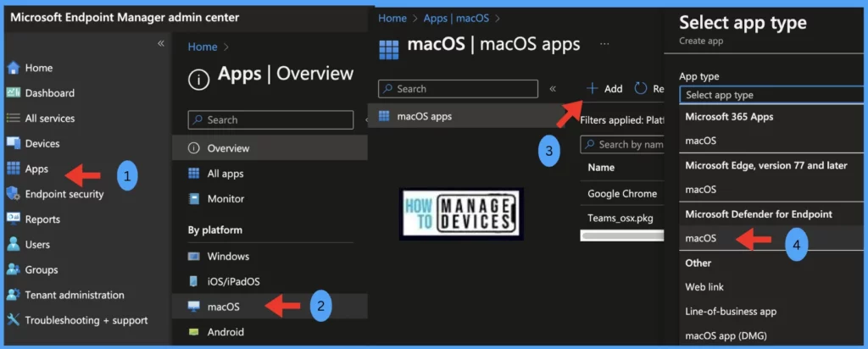The width and height of the screenshot is (868, 349).
Task: Open Endpoint security section
Action: (x=64, y=194)
